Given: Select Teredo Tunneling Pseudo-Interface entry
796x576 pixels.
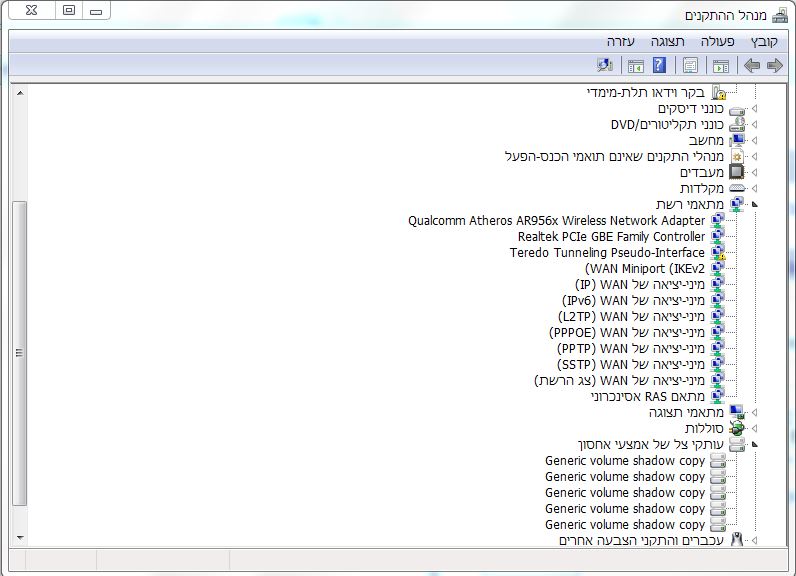Looking at the screenshot, I should tap(607, 253).
